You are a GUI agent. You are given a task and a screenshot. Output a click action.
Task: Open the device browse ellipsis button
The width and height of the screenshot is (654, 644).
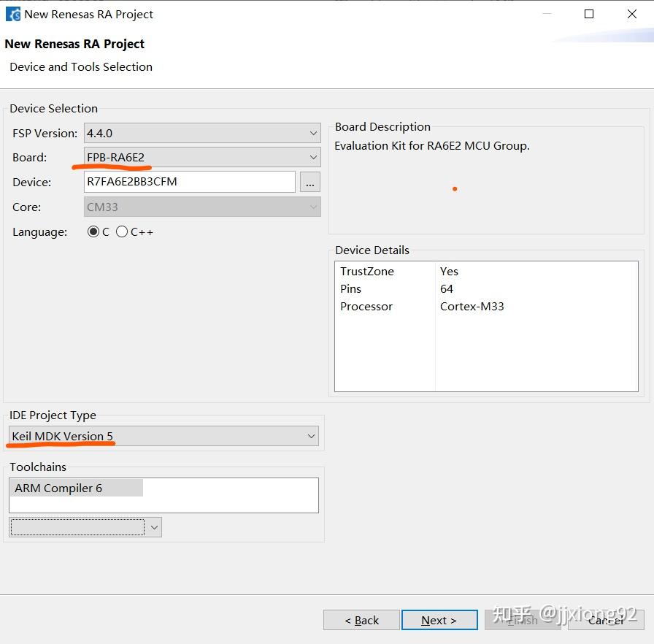pyautogui.click(x=310, y=183)
